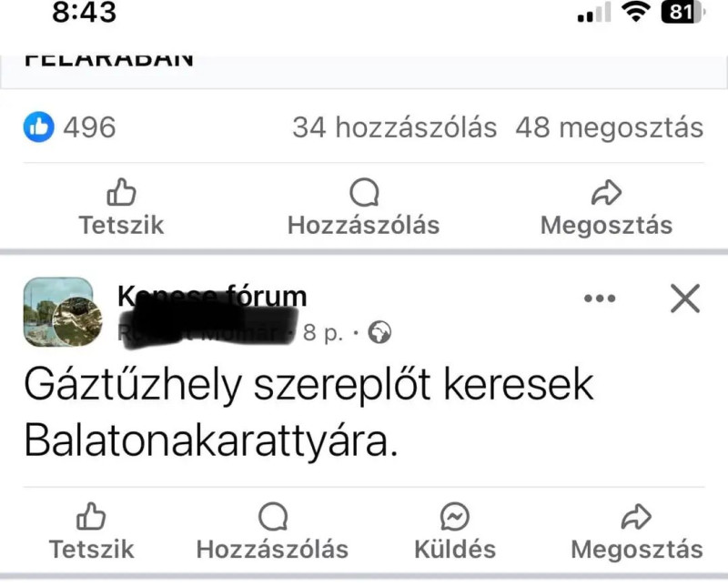Like the top post with Tetszik thumb icon
This screenshot has width=728, height=587.
coord(121,207)
